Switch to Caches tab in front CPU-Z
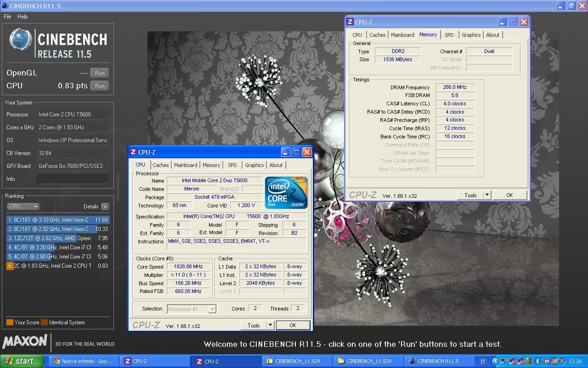Screen dimensions: 588x368 161,165
